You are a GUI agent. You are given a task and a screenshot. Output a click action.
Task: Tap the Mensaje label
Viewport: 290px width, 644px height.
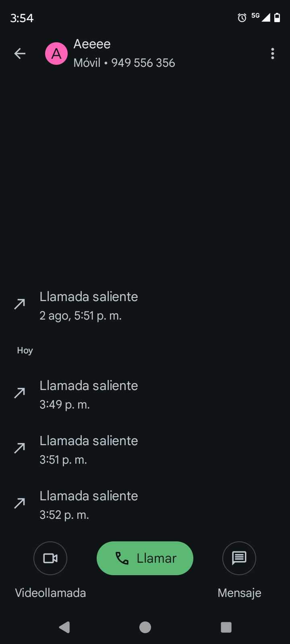click(239, 593)
